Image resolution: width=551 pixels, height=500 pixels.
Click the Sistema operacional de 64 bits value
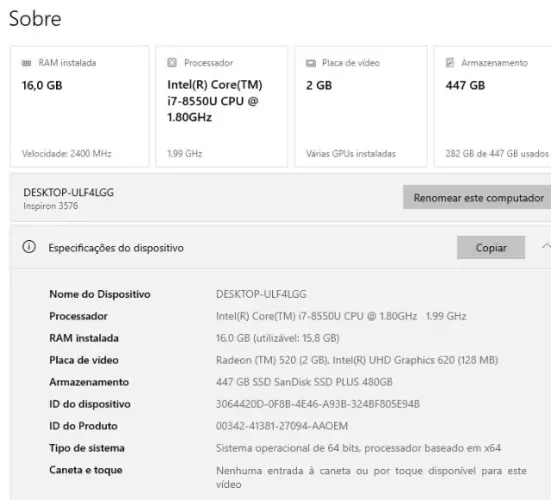pyautogui.click(x=358, y=448)
